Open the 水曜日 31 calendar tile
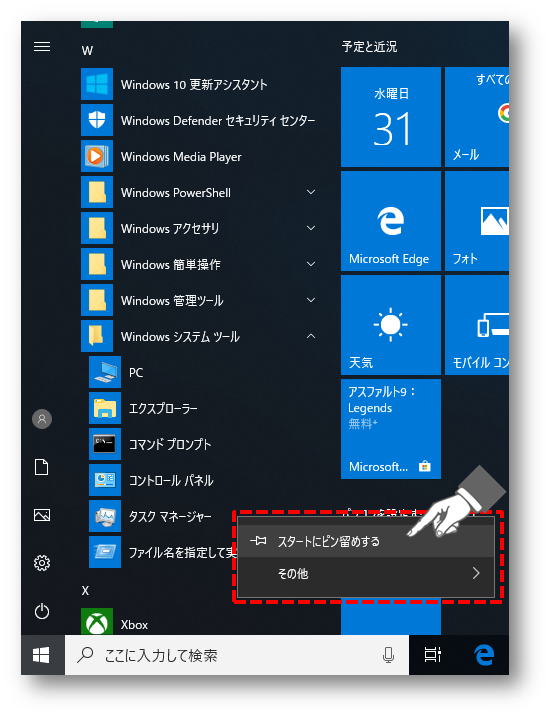Screen dimensions: 551x717 [391, 118]
